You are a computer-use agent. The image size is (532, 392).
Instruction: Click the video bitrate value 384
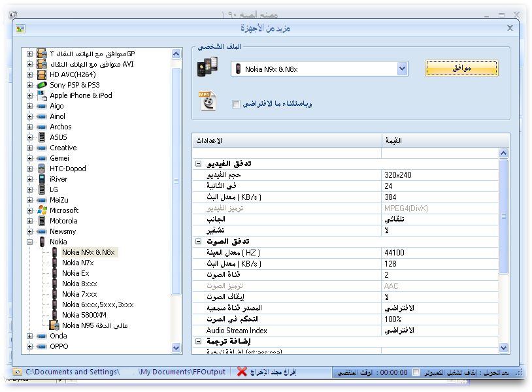pyautogui.click(x=390, y=197)
